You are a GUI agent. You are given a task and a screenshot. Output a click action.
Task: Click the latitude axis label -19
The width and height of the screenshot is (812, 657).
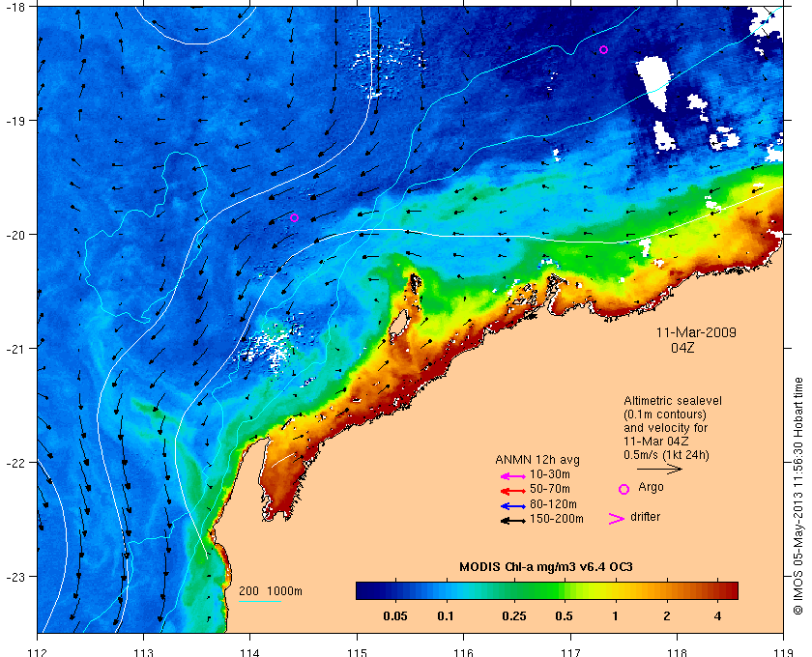point(14,121)
